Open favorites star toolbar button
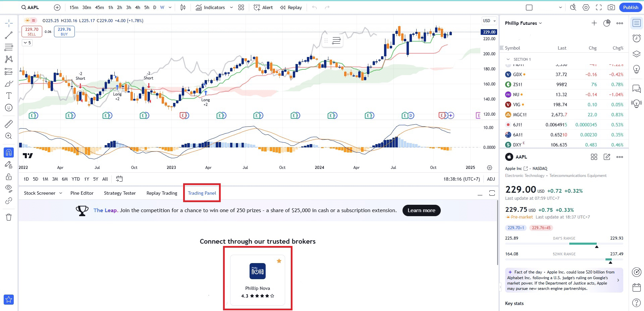Image resolution: width=644 pixels, height=311 pixels. click(x=9, y=299)
